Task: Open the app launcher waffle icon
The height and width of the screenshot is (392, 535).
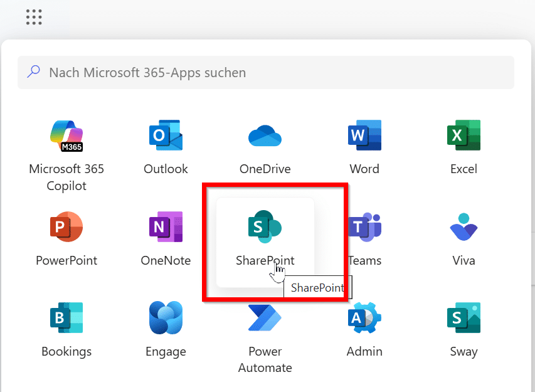Action: coord(34,17)
